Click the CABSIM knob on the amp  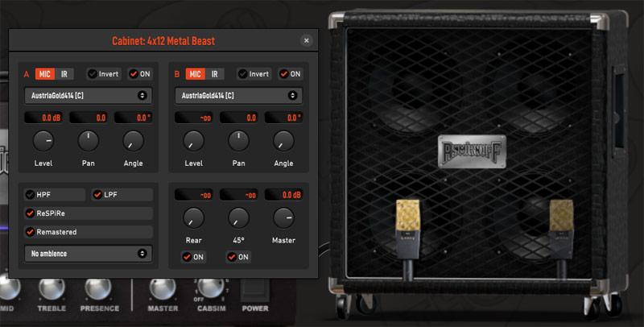tap(210, 288)
